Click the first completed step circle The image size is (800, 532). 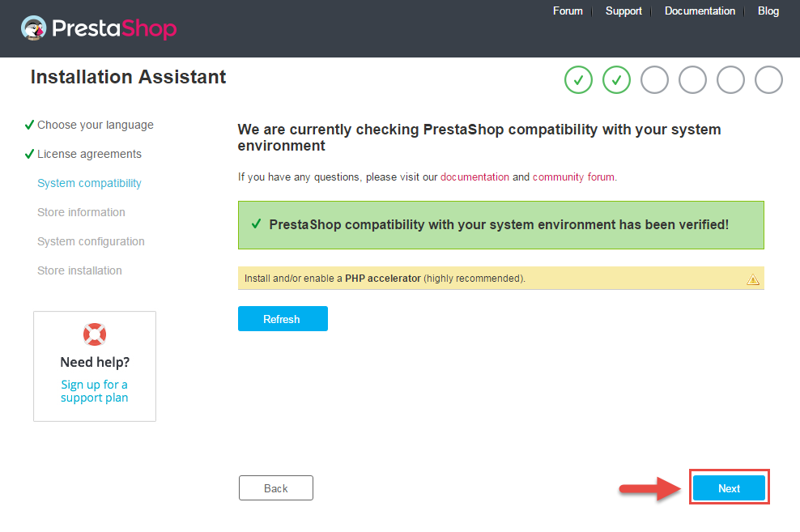(x=579, y=80)
